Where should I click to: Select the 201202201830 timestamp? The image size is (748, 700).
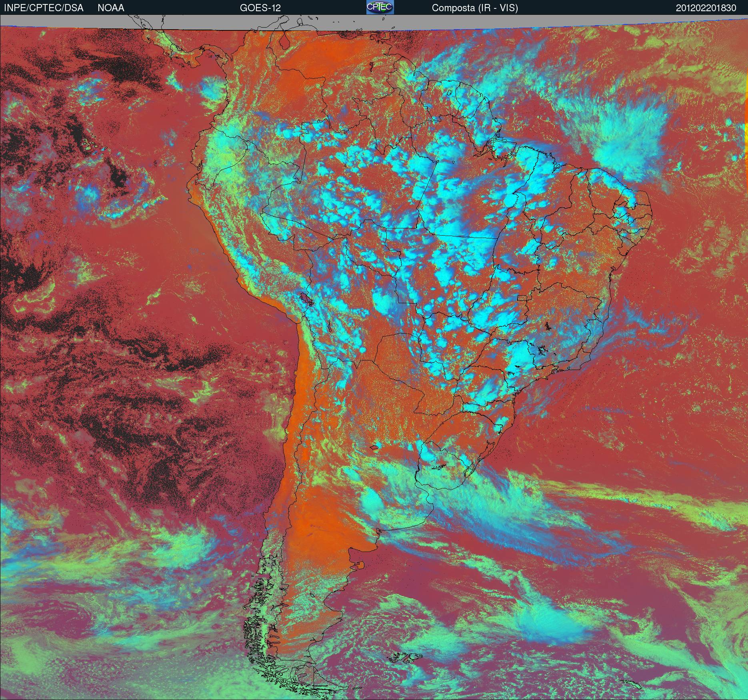coord(706,8)
